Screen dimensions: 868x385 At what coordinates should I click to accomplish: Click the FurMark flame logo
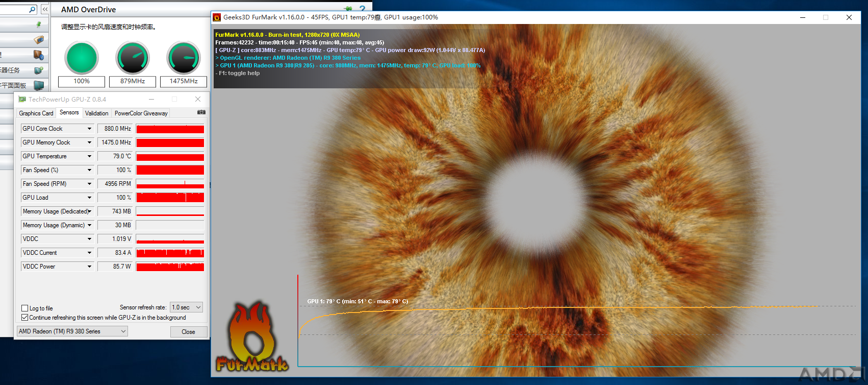(252, 337)
